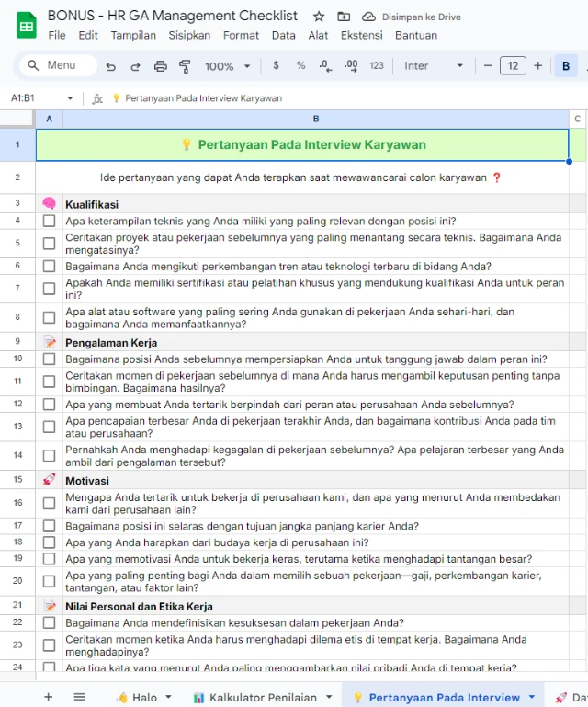Star this spreadsheet document

point(319,17)
